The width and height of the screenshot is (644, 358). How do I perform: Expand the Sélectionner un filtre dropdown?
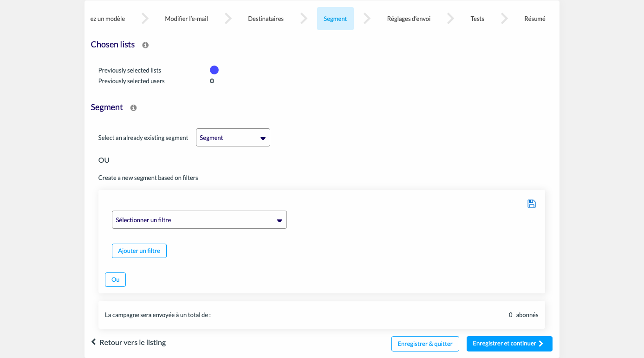199,220
